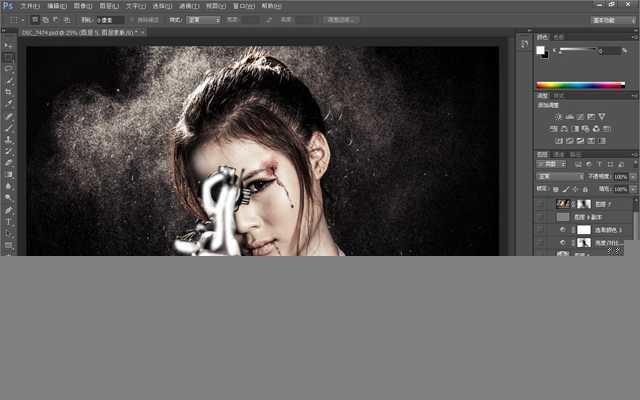Open the fill slider arrow

click(x=633, y=189)
